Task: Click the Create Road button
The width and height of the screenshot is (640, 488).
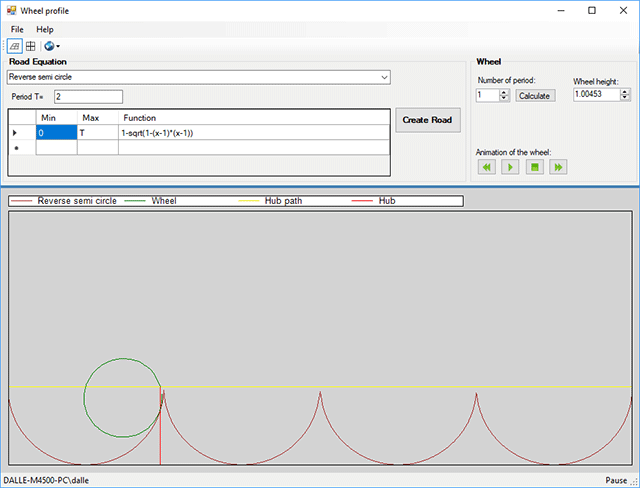Action: (x=428, y=120)
